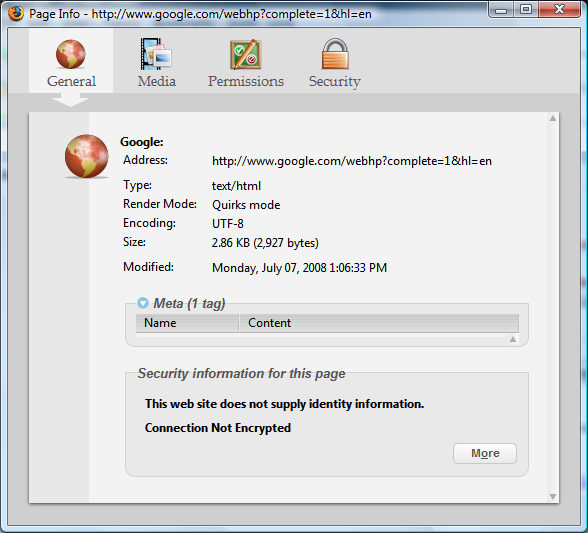The width and height of the screenshot is (588, 533).
Task: Click the Security padlock icon
Action: click(x=335, y=54)
